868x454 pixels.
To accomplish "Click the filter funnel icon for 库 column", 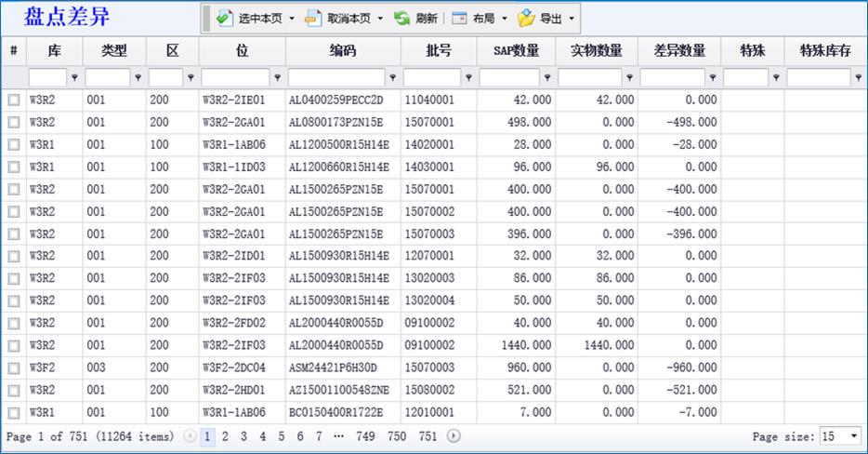I will (74, 78).
